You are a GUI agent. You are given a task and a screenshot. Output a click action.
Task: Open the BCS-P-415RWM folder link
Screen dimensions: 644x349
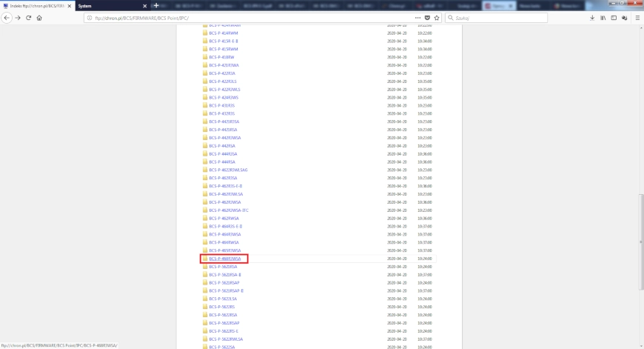pyautogui.click(x=224, y=49)
